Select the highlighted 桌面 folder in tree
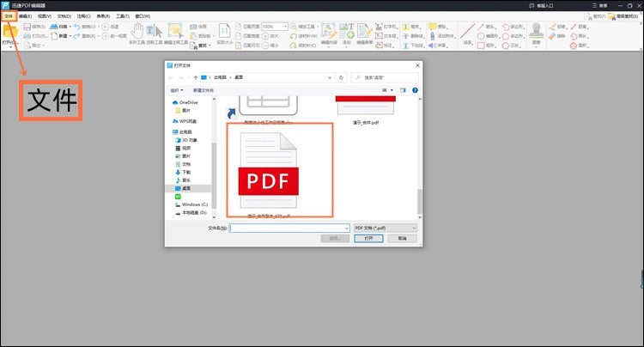 tap(188, 188)
